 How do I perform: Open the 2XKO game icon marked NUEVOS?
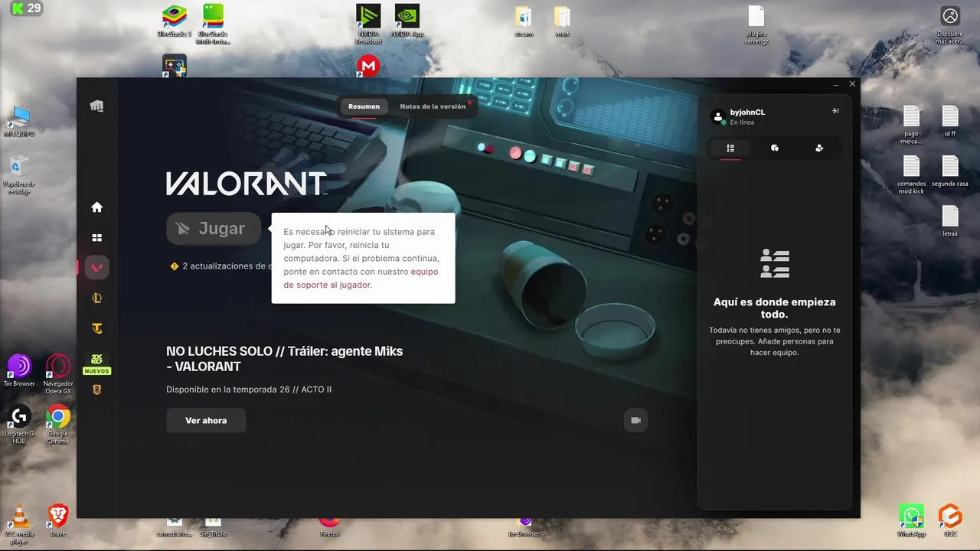point(96,363)
